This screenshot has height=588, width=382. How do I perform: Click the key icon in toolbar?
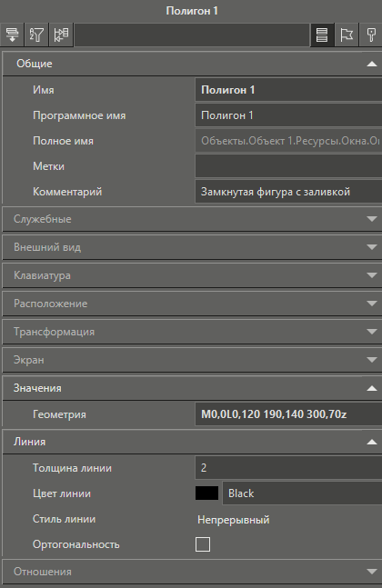(371, 35)
